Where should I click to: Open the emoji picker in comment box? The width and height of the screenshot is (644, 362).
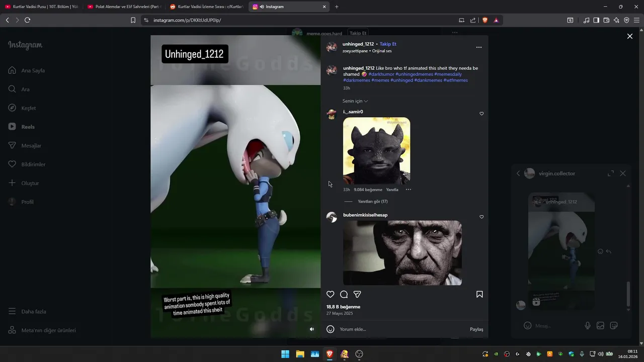[x=330, y=329]
